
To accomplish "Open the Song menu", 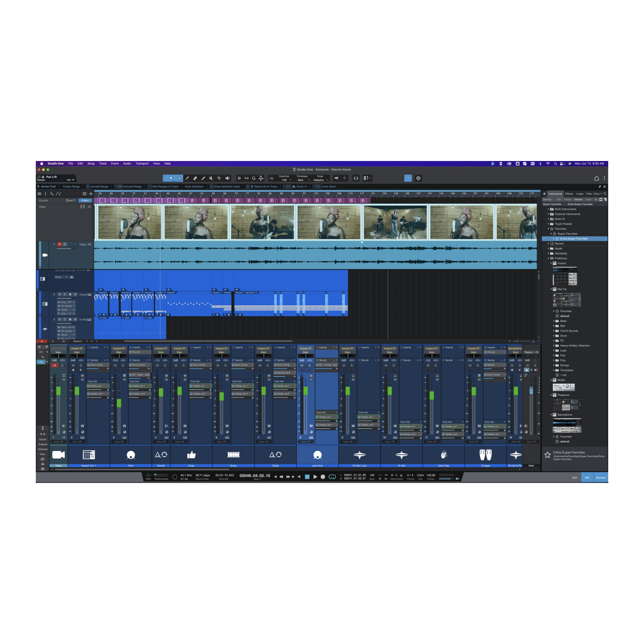I will tap(91, 164).
